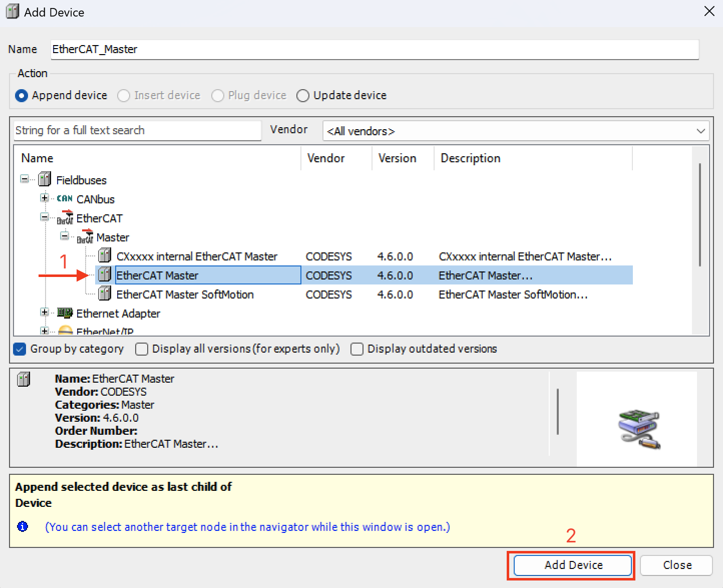This screenshot has width=723, height=588.
Task: Click CODESYS vendor cell of SoftMotion row
Action: pyautogui.click(x=329, y=295)
